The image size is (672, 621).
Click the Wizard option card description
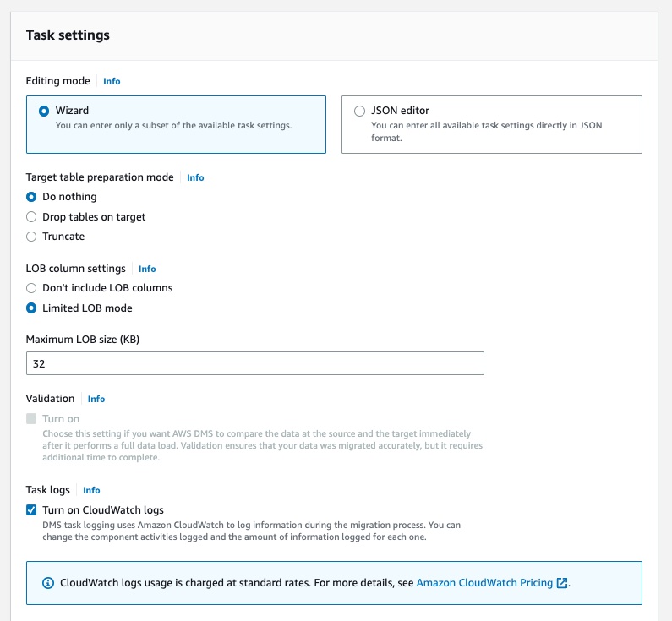(x=173, y=126)
